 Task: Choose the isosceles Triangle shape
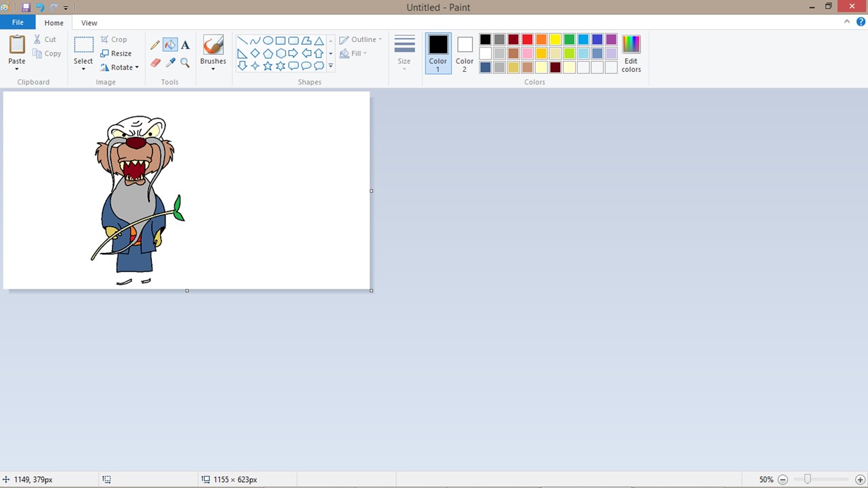click(x=319, y=41)
